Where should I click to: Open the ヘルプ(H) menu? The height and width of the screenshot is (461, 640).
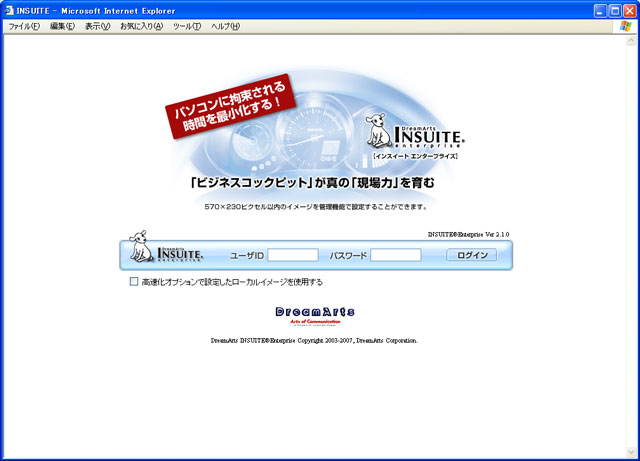(x=225, y=27)
